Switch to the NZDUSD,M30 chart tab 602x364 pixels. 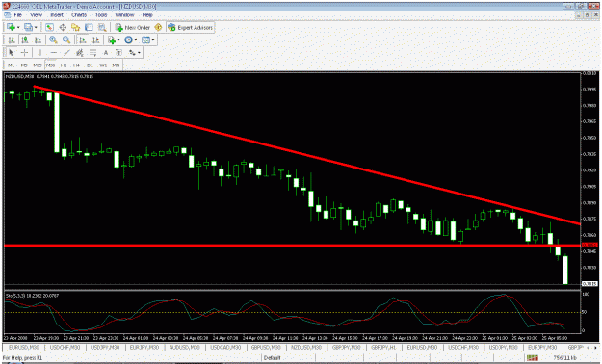click(306, 347)
